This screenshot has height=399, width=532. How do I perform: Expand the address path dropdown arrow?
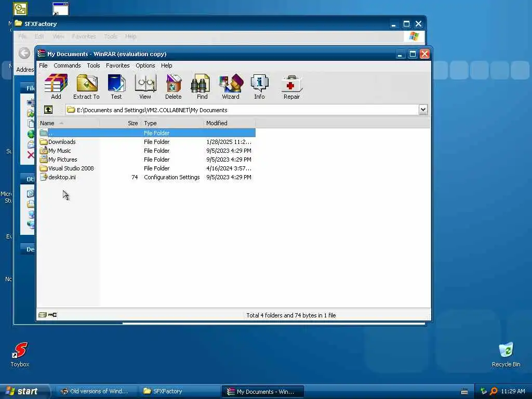[423, 110]
